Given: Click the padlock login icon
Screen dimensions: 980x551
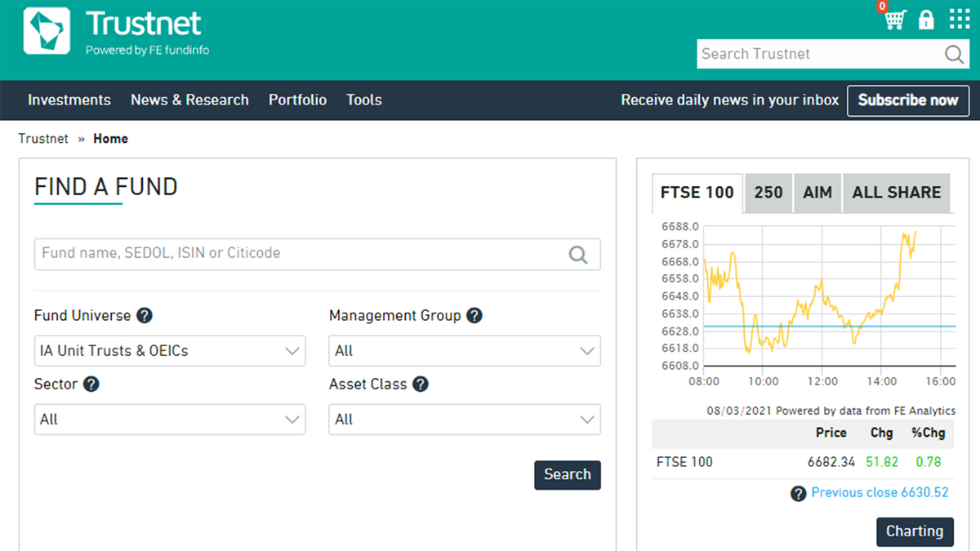Looking at the screenshot, I should [x=926, y=20].
